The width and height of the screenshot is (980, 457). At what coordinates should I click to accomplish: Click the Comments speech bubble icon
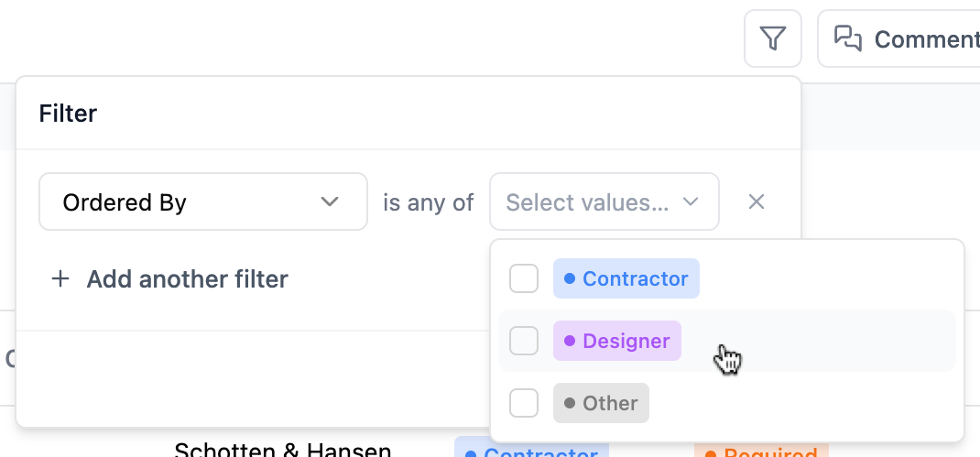coord(848,38)
